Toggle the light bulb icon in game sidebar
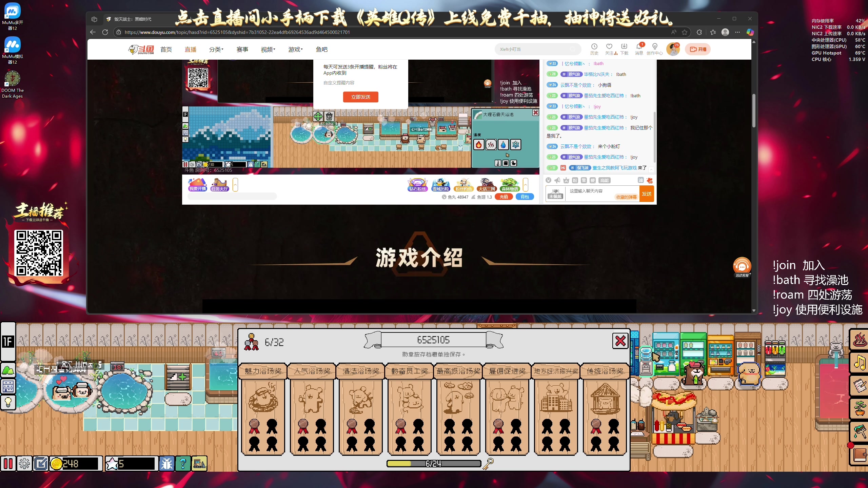 coord(8,402)
